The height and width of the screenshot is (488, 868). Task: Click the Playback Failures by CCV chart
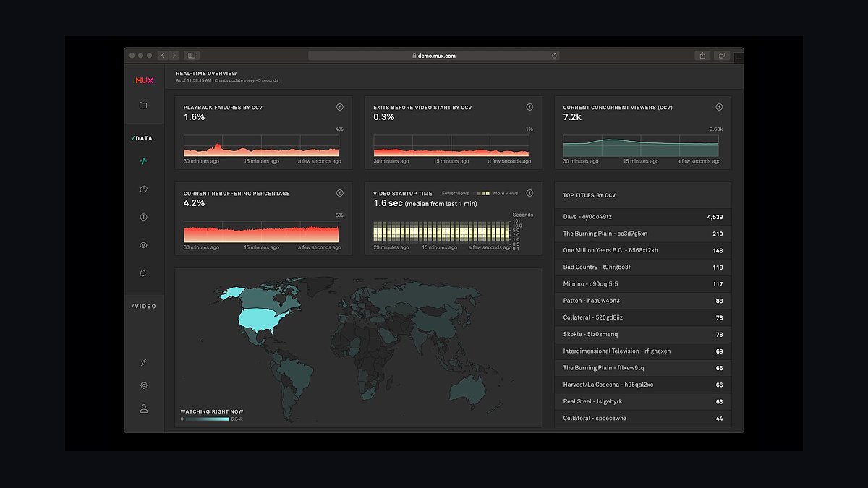[x=263, y=145]
